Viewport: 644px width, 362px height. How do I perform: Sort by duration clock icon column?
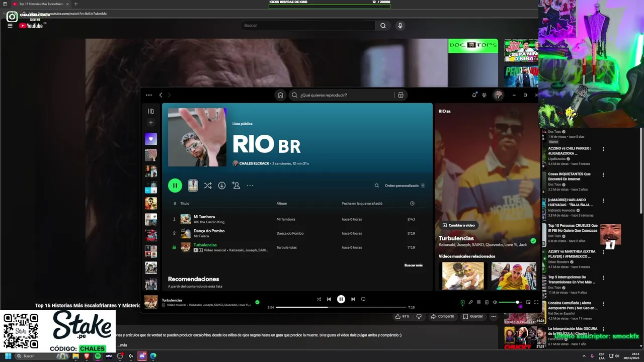pos(412,204)
